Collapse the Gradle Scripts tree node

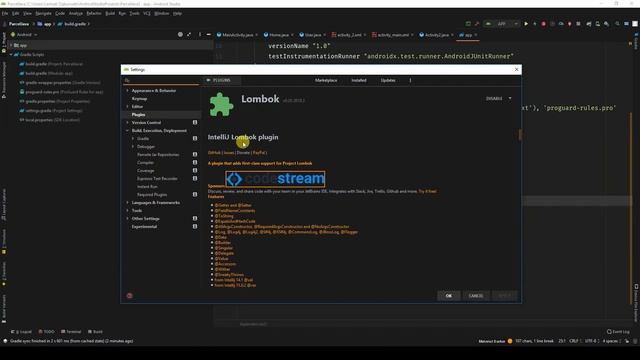[x=11, y=54]
